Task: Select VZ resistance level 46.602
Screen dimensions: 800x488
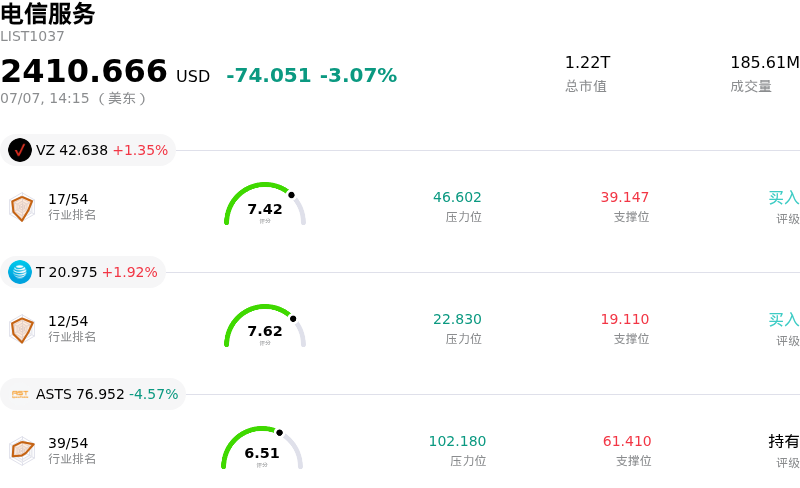Action: coord(457,197)
